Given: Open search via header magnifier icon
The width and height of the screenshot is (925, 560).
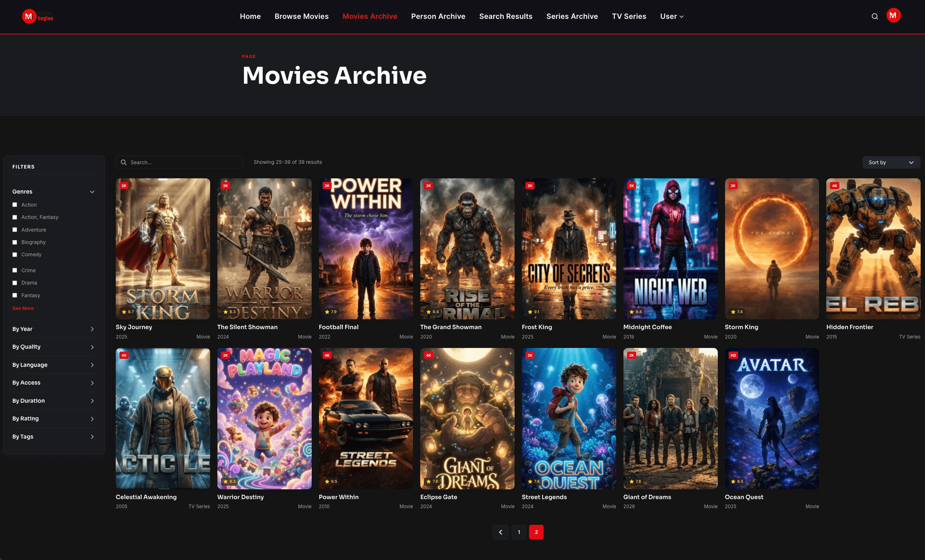Looking at the screenshot, I should (x=874, y=16).
